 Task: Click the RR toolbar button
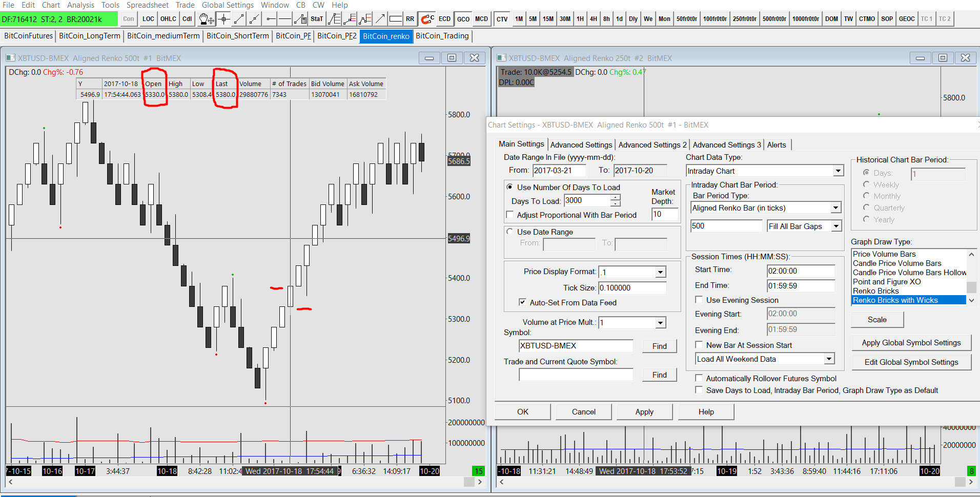[x=410, y=19]
